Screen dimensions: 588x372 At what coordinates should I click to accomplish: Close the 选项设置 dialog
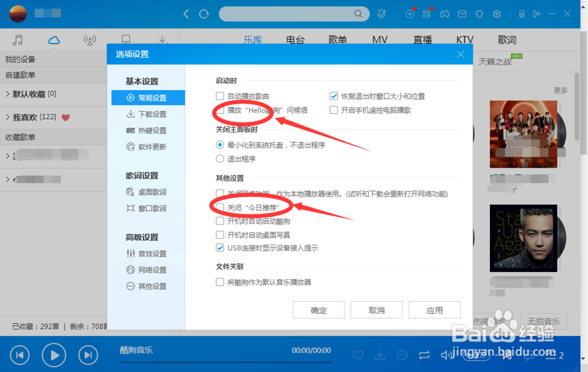pyautogui.click(x=460, y=55)
